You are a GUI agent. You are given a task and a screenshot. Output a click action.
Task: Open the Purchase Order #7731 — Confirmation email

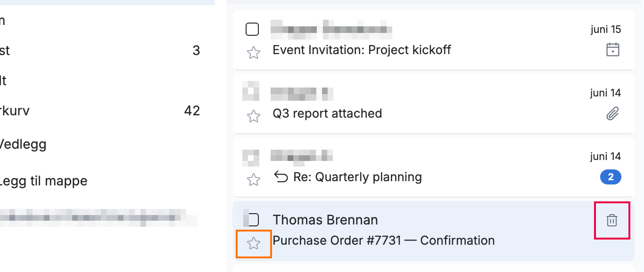(384, 240)
